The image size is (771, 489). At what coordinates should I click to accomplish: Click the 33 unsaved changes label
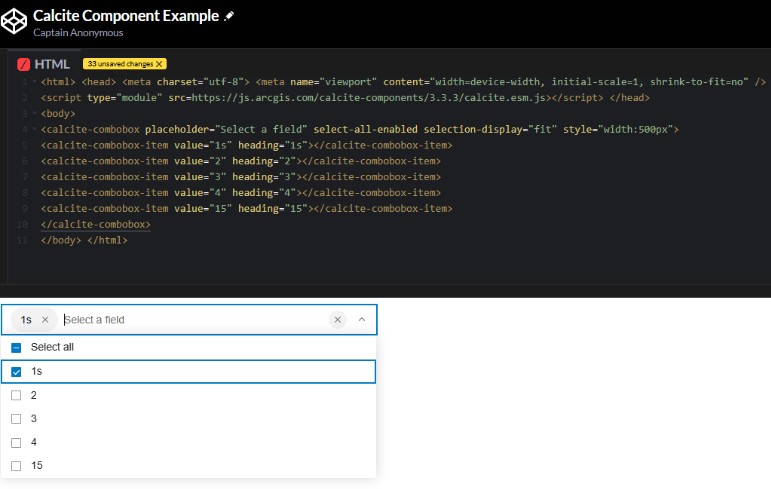coord(120,64)
